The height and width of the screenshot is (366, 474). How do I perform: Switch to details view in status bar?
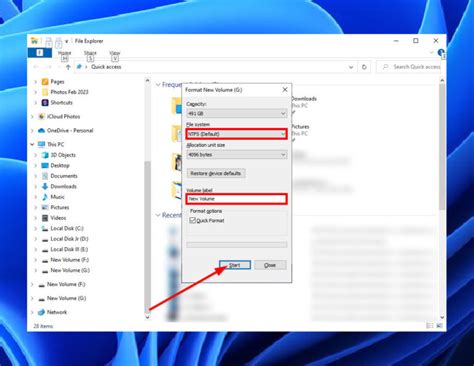(x=430, y=326)
